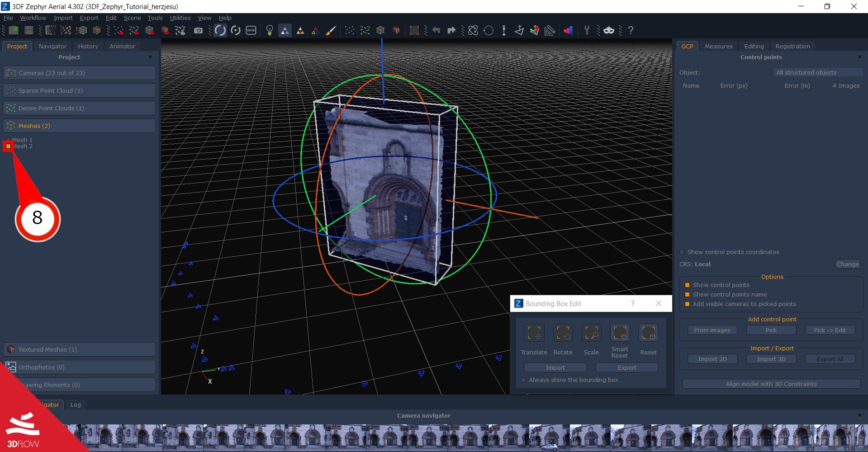The height and width of the screenshot is (452, 868).
Task: Click the bounding box toolbar icon
Action: 414,30
